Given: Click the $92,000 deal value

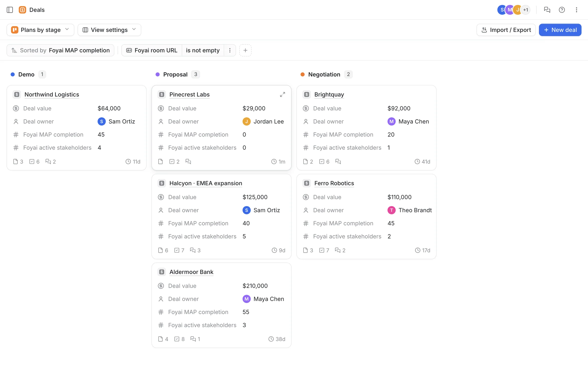Looking at the screenshot, I should coord(399,108).
